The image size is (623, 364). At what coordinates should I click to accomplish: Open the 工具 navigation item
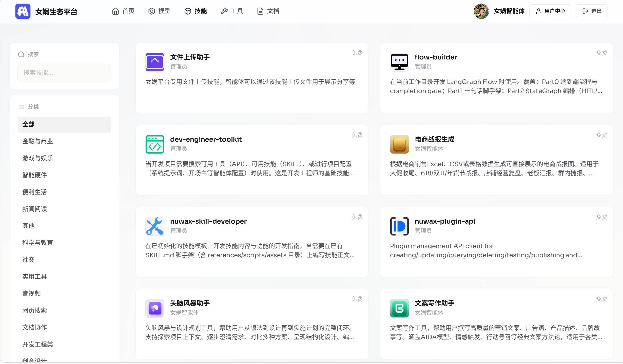[x=232, y=11]
